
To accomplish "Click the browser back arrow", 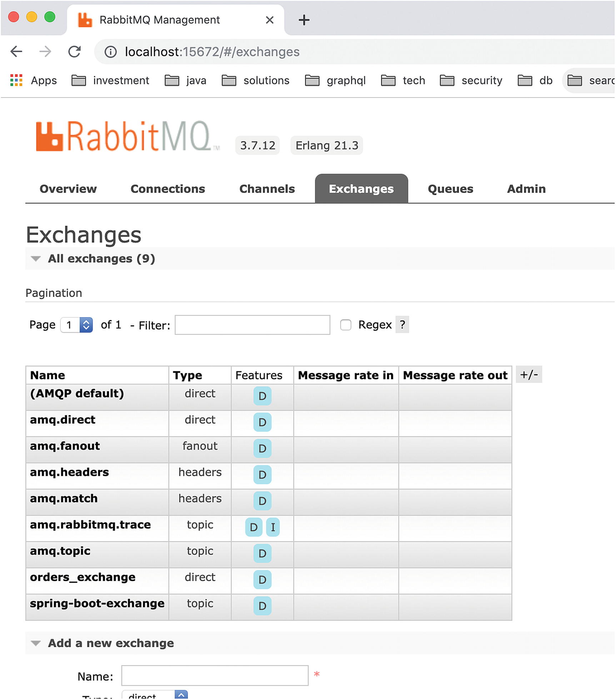I will [x=16, y=52].
